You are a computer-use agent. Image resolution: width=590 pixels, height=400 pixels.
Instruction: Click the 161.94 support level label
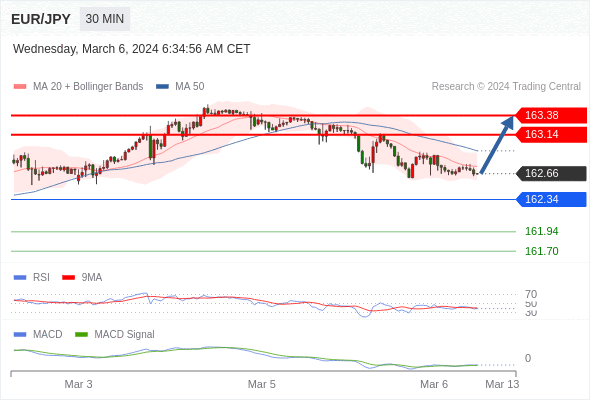click(541, 231)
